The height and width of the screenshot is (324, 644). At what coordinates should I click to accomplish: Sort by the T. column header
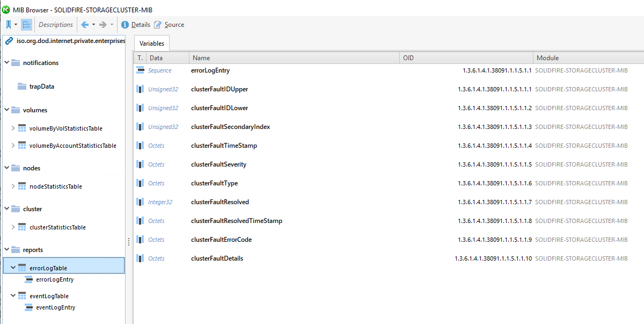click(140, 57)
